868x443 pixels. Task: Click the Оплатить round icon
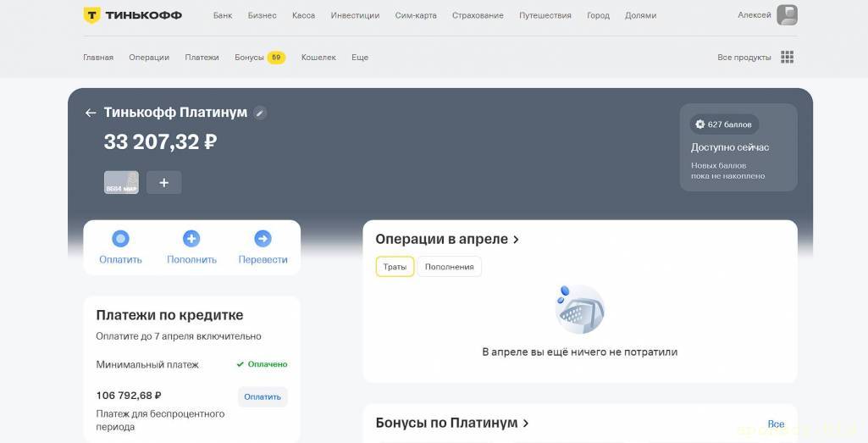(x=120, y=239)
